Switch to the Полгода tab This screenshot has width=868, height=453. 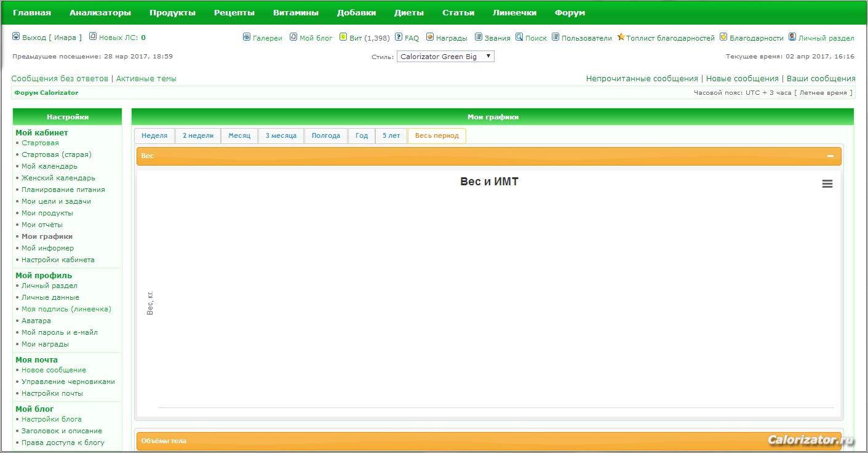coord(325,135)
